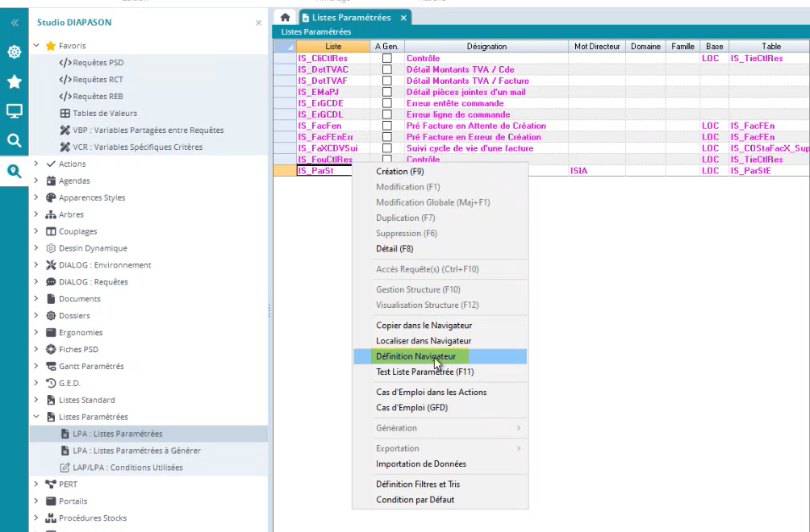Select Création (F9) in context menu
Screen dimensions: 810x532
tap(399, 172)
